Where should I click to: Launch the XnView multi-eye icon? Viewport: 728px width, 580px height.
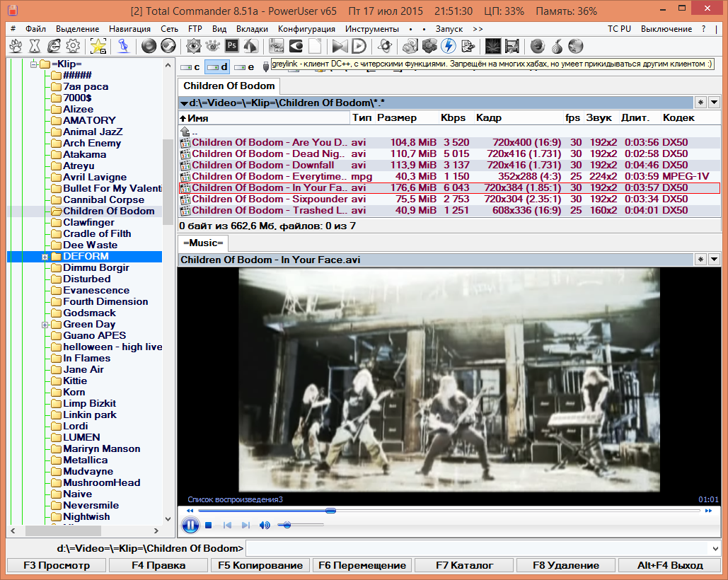click(213, 46)
